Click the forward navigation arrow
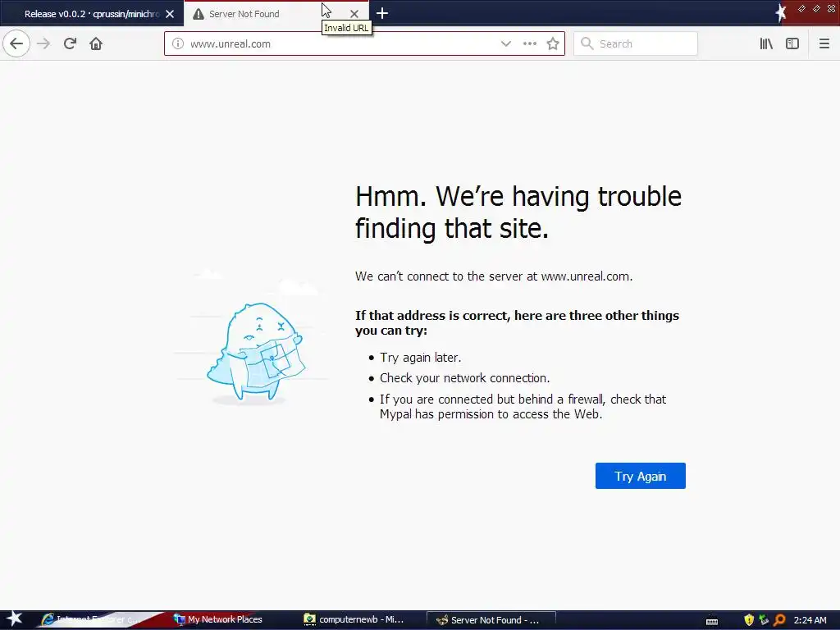 tap(43, 44)
